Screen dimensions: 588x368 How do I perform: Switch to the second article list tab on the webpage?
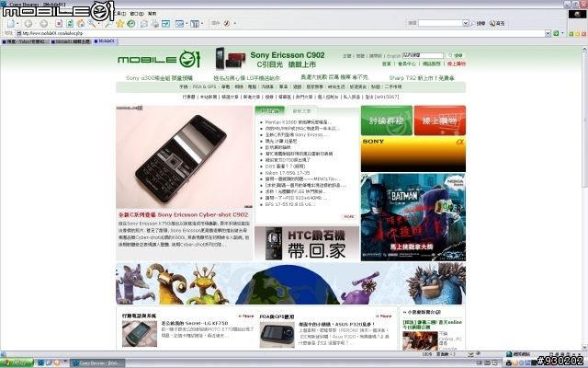tap(302, 111)
